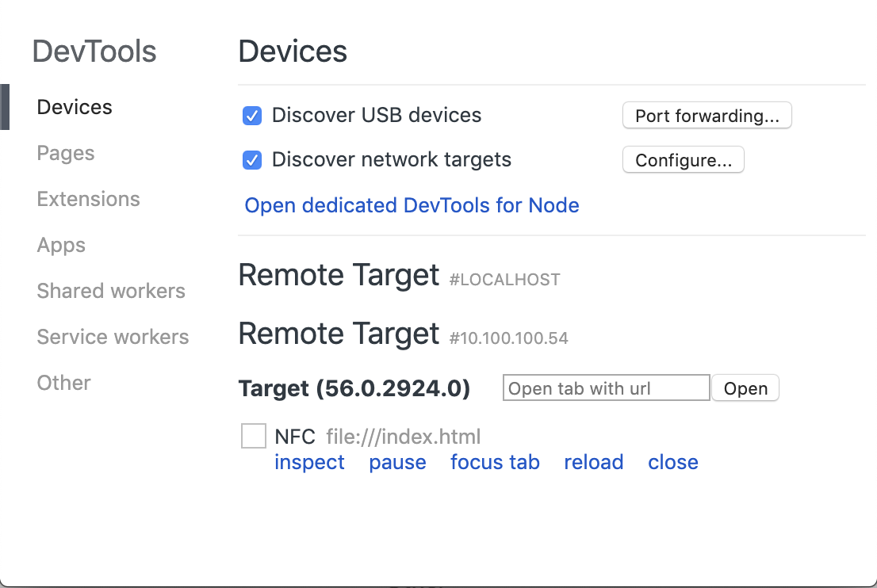Uncheck Discover USB devices checkbox

point(252,116)
